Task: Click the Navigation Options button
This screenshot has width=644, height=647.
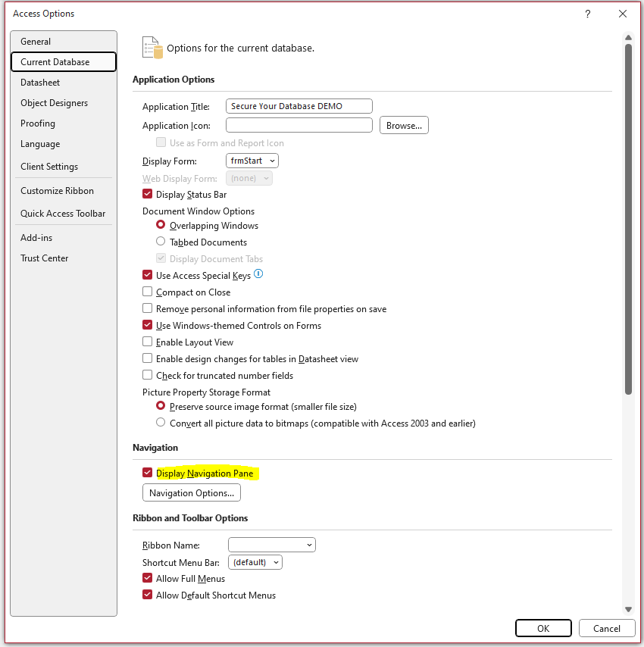Action: (x=192, y=492)
